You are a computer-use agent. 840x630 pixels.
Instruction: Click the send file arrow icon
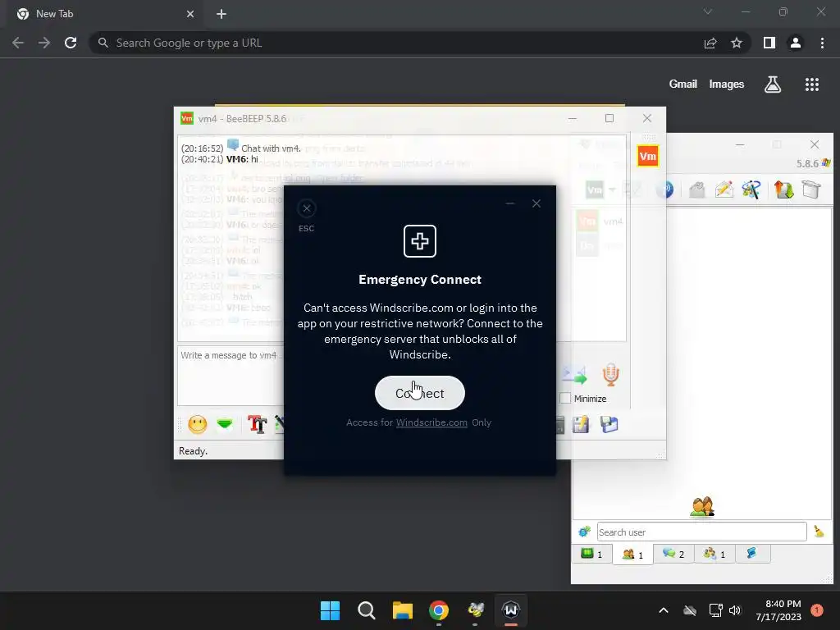[574, 375]
